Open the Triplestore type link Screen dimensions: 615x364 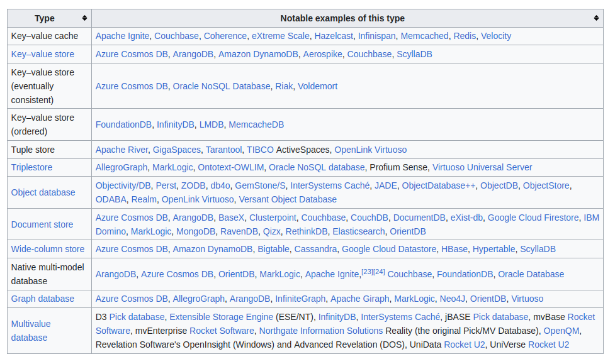tap(31, 167)
